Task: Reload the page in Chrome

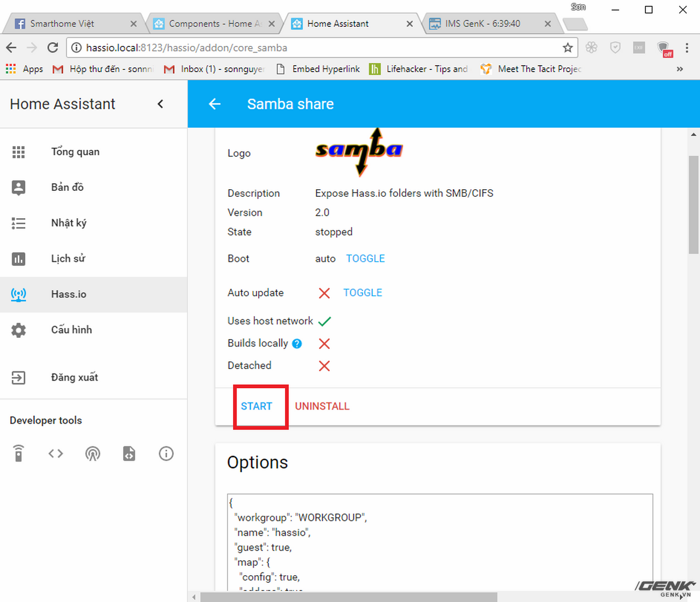Action: (52, 48)
